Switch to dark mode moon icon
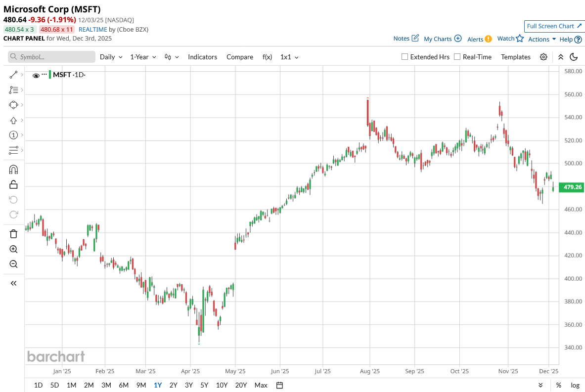This screenshot has width=585, height=392. [x=574, y=57]
